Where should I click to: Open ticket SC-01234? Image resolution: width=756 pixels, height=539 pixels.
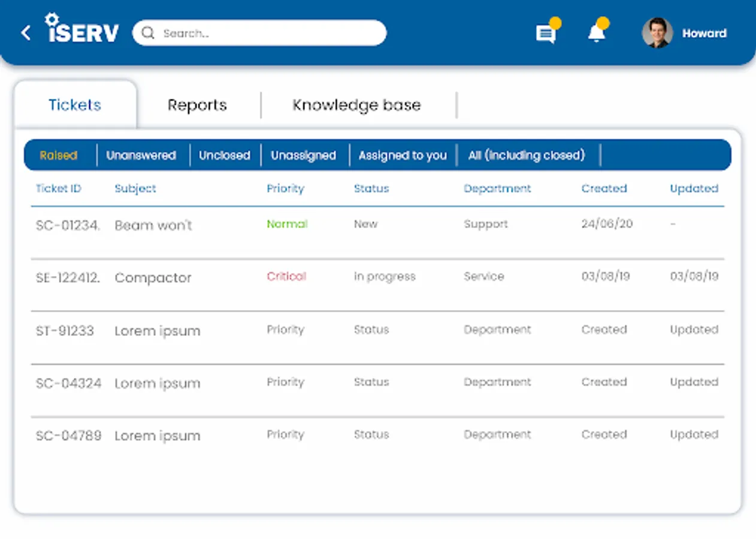click(68, 225)
